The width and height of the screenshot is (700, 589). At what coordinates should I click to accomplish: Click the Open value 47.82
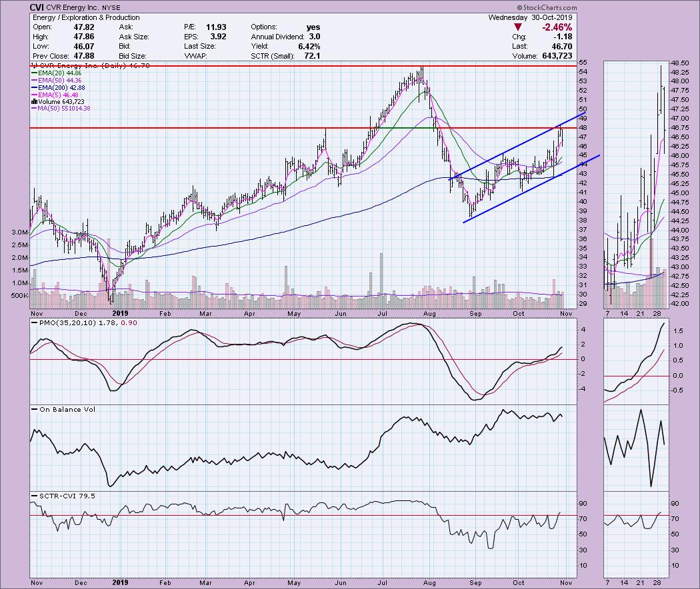84,27
